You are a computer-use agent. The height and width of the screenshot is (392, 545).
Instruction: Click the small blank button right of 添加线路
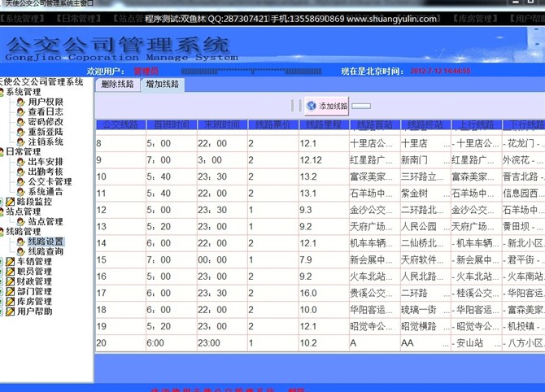point(361,106)
